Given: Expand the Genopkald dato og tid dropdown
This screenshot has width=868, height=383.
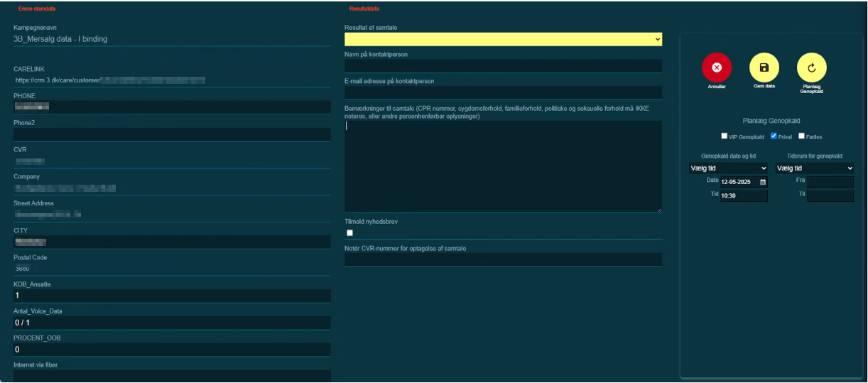Looking at the screenshot, I should (728, 168).
